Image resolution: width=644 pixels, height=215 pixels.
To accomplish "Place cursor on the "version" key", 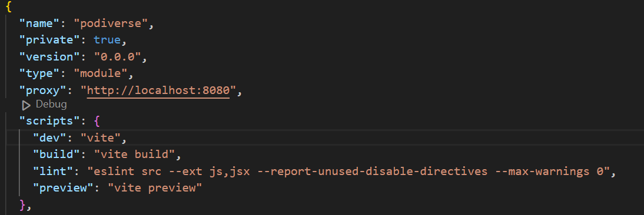I will 50,57.
